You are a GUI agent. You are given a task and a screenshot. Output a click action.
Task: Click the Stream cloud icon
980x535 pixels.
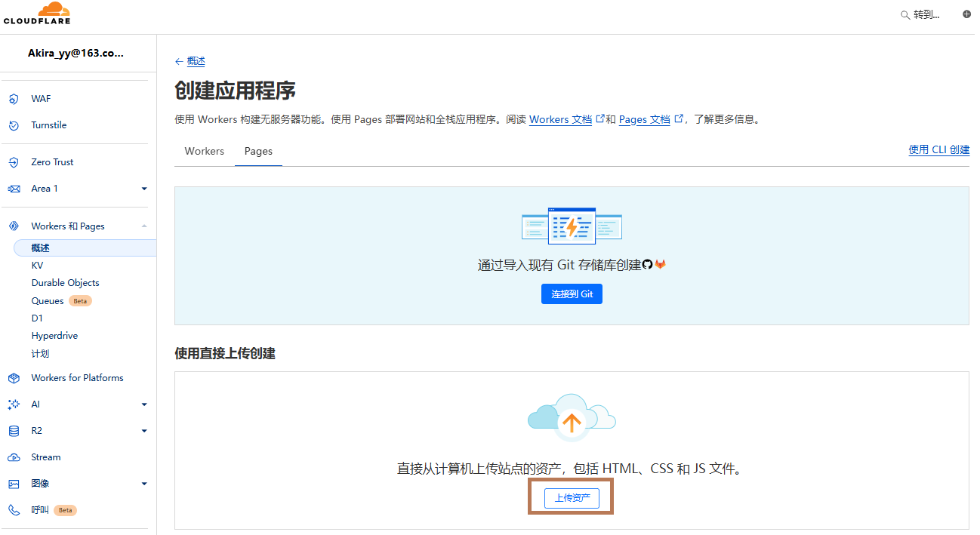coord(14,457)
